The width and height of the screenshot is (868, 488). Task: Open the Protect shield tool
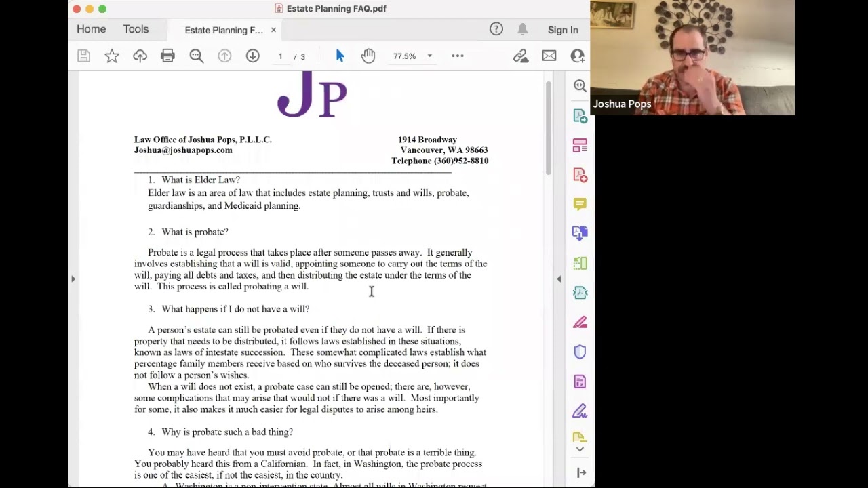tap(580, 352)
